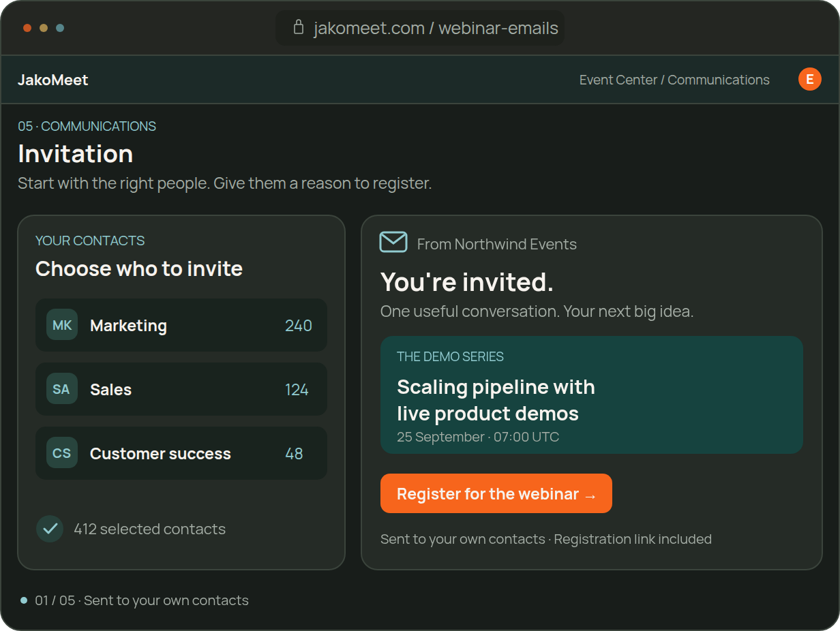Image resolution: width=840 pixels, height=631 pixels.
Task: Open the orange E user avatar
Action: click(x=810, y=79)
